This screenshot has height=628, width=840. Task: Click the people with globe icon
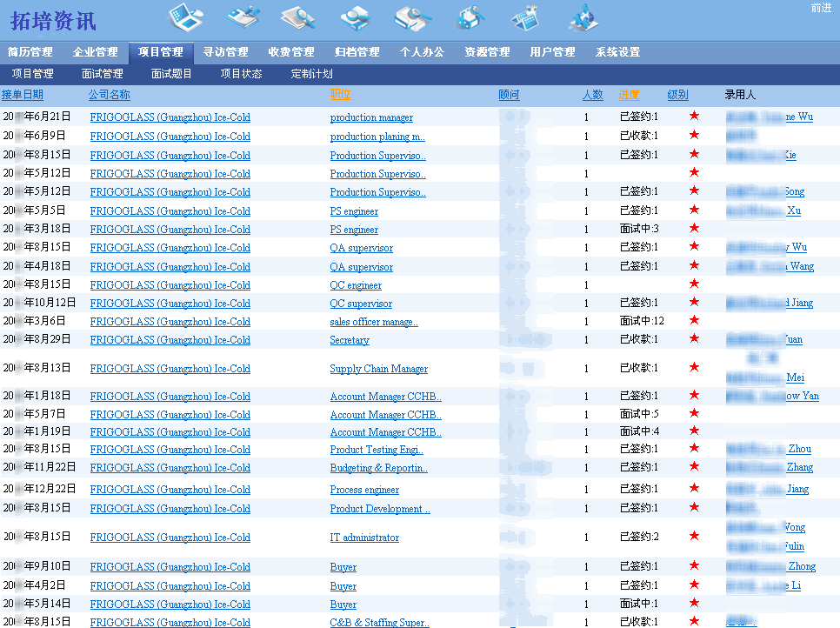(583, 17)
